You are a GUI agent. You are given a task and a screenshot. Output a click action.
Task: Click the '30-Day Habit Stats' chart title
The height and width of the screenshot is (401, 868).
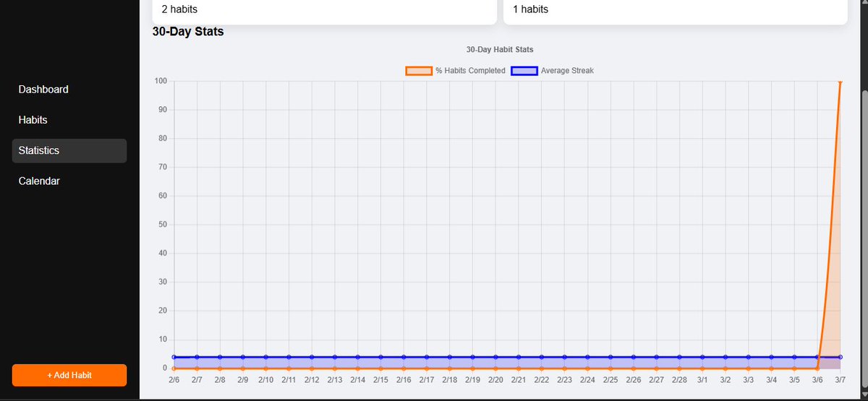pyautogui.click(x=500, y=50)
